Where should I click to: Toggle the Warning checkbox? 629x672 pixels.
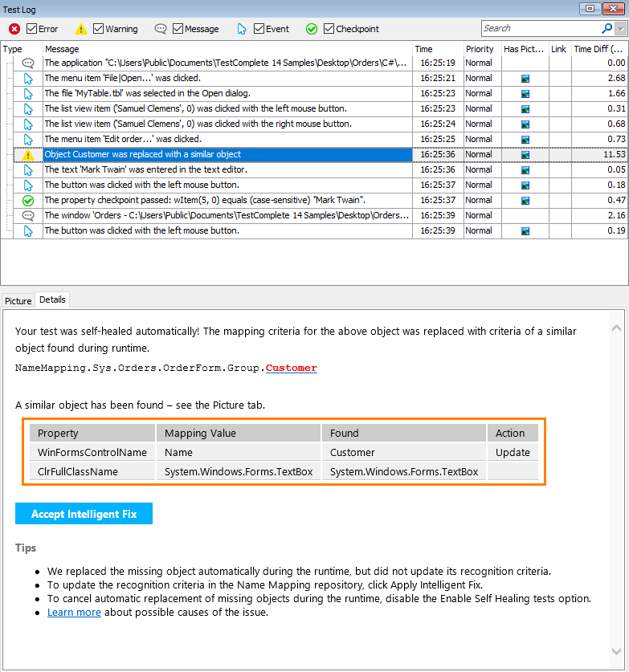point(99,29)
